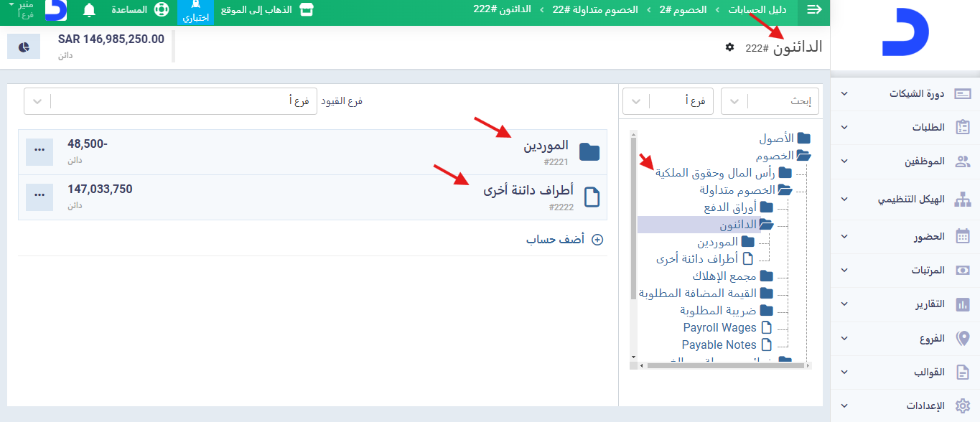
Task: Select القيمة المضافة المطلوبة tree node
Action: (x=698, y=294)
